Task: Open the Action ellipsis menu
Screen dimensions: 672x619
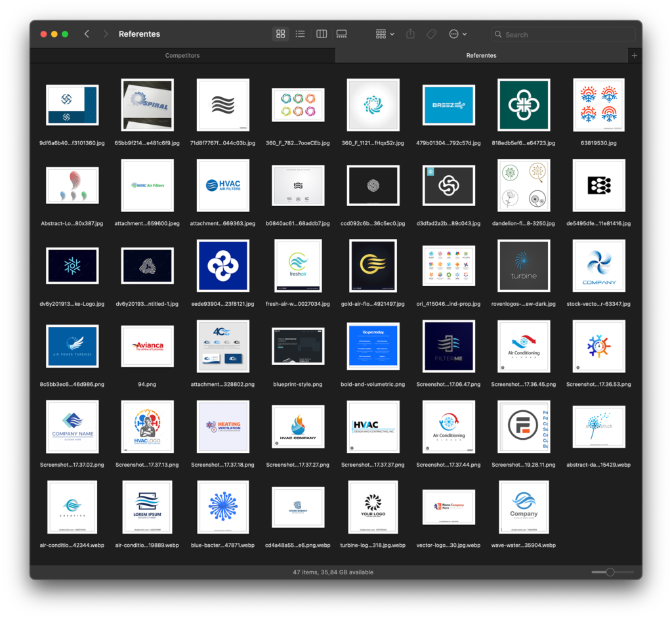Action: click(457, 34)
